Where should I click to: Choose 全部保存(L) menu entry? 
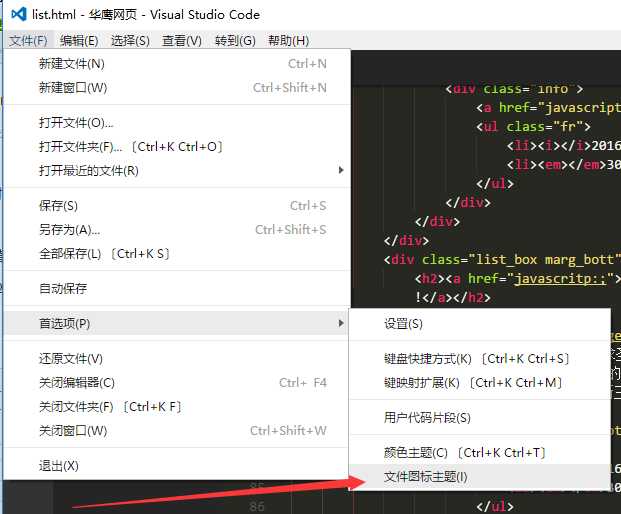coord(177,253)
